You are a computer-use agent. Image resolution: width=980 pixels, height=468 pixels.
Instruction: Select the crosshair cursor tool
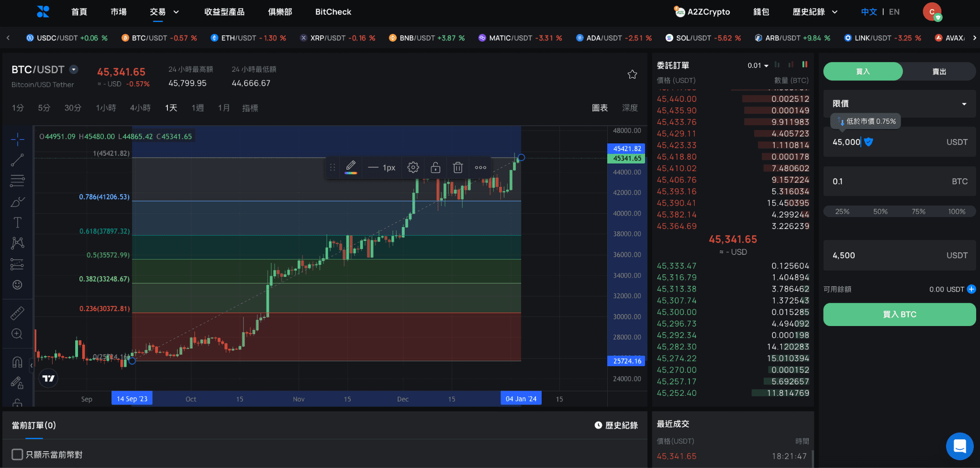click(x=17, y=139)
